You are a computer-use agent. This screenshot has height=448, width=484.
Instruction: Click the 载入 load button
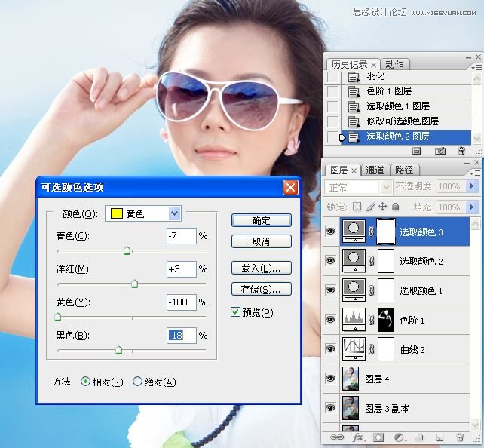click(261, 268)
